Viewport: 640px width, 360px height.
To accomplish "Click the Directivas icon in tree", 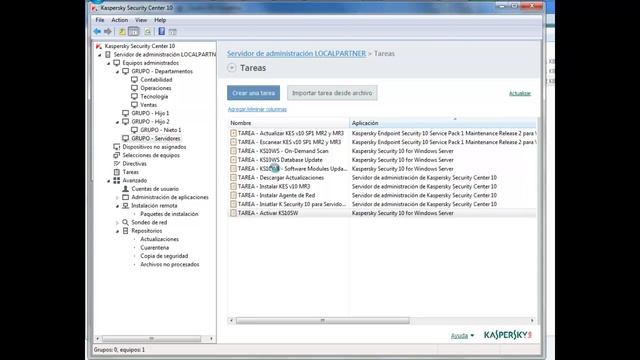I will tap(117, 164).
